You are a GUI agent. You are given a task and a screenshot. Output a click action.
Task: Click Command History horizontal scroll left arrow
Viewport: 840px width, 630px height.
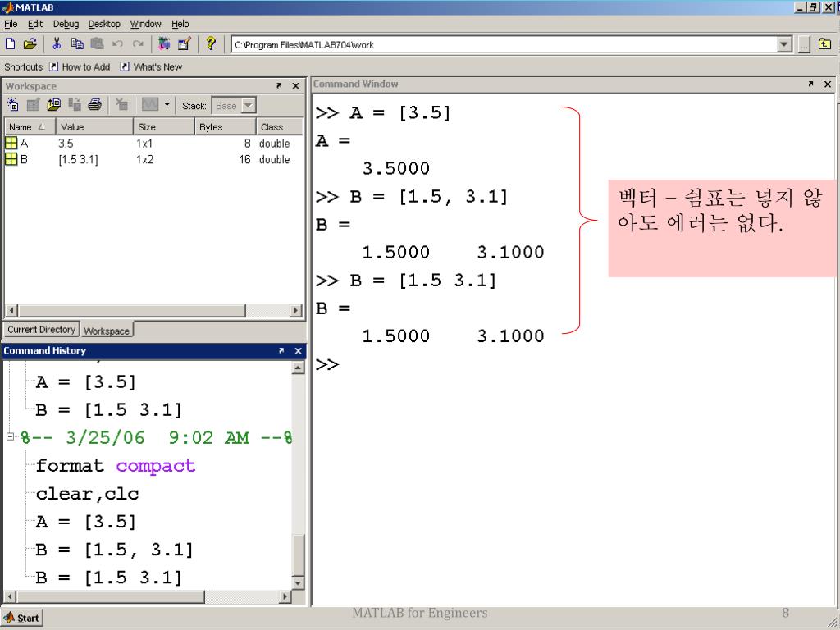[10, 596]
